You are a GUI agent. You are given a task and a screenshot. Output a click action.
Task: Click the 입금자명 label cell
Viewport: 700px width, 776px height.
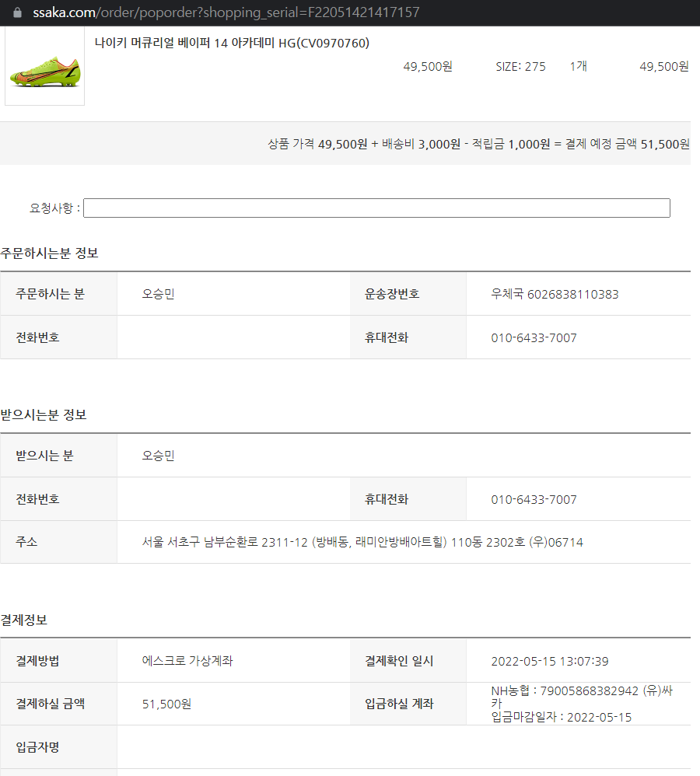click(58, 747)
